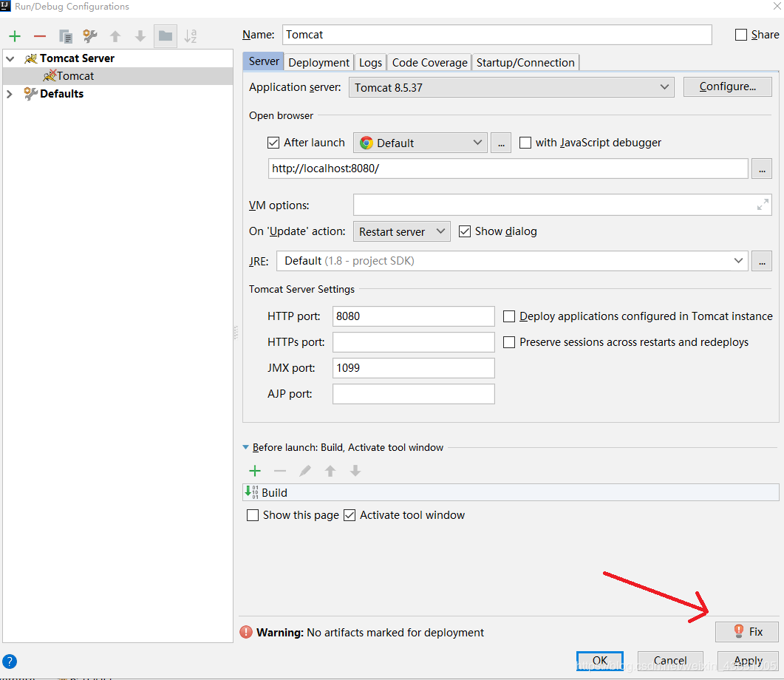Screen dimensions: 784x680
Task: Uncheck After launch browser option
Action: [x=273, y=143]
